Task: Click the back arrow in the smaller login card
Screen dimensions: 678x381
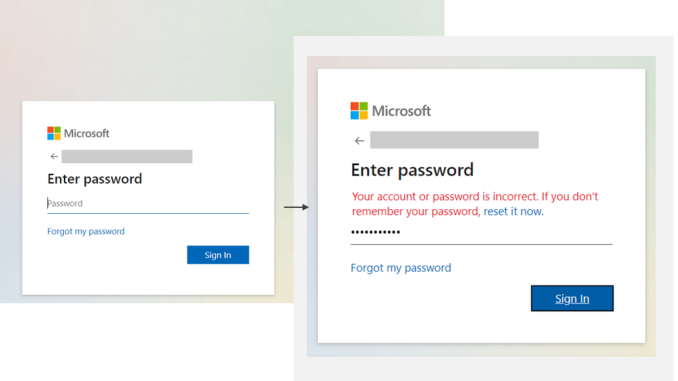Action: 54,157
